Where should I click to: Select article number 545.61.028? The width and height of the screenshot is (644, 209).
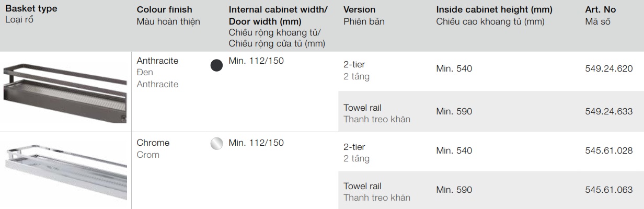point(608,150)
